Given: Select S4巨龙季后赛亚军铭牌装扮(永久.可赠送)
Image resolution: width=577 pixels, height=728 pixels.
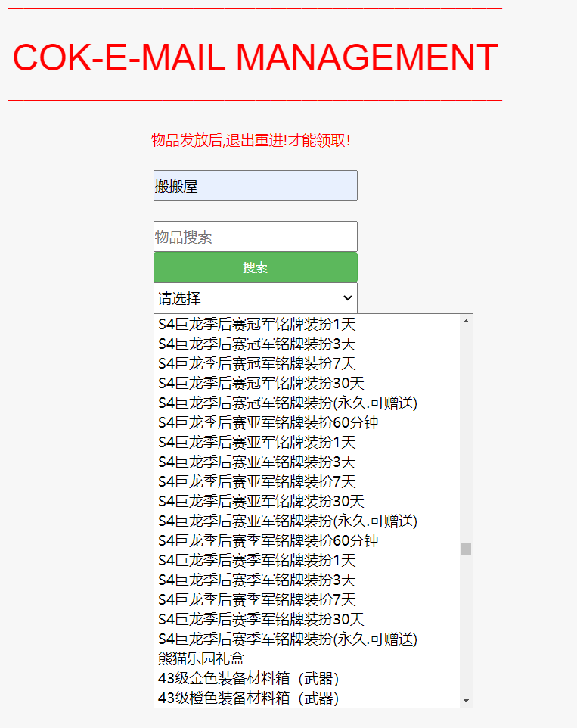Looking at the screenshot, I should coord(287,521).
